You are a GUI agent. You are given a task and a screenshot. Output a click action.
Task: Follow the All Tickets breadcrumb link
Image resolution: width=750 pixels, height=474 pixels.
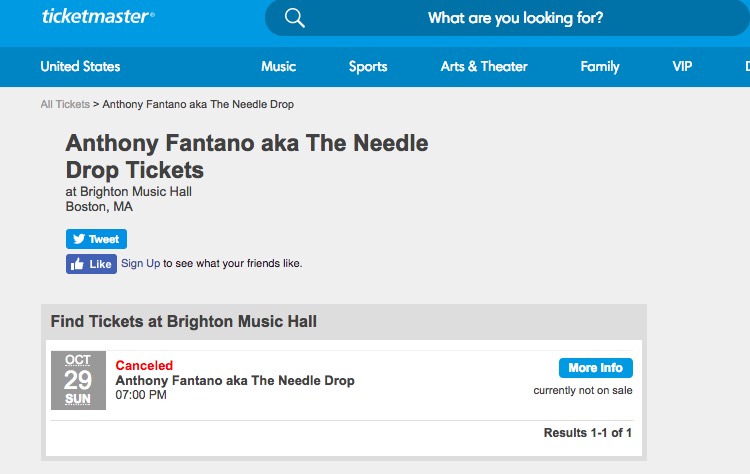[65, 104]
